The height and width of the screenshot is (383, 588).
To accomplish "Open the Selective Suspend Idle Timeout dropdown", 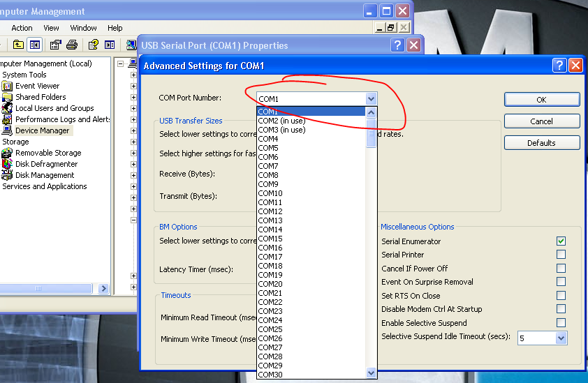I will [561, 338].
